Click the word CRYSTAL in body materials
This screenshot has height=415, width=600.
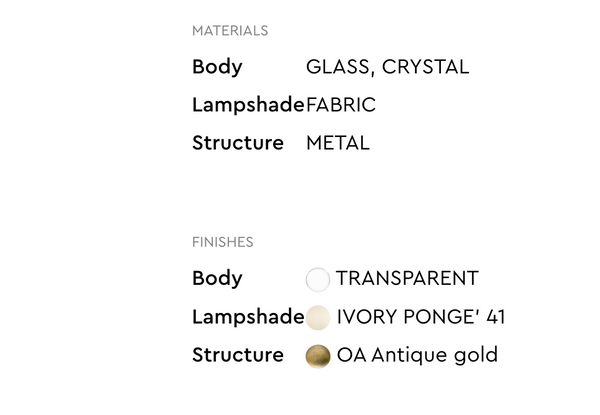pyautogui.click(x=423, y=68)
